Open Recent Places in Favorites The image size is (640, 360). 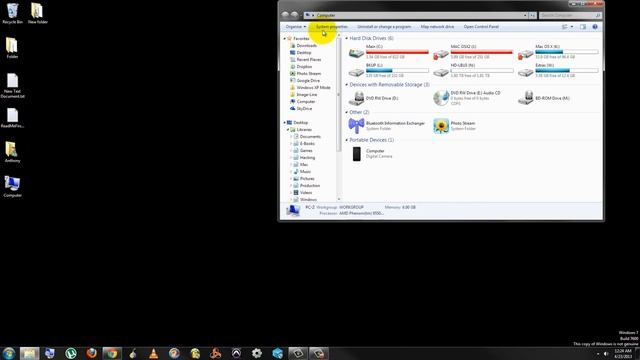coord(309,60)
